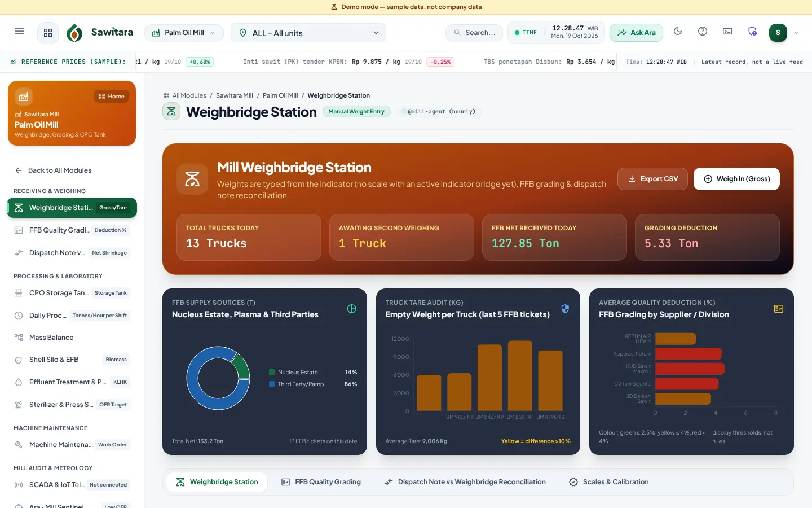Screen dimensions: 812x508
Task: Click Sawitara Mill breadcrumb
Action: [234, 95]
